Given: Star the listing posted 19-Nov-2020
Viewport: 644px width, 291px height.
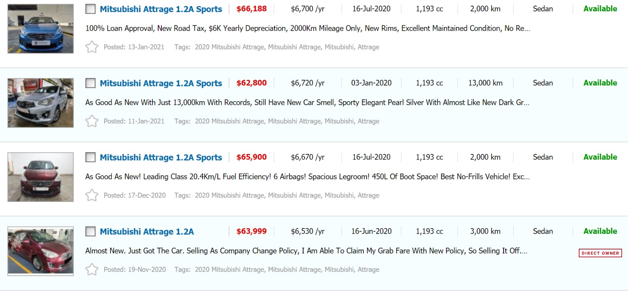Looking at the screenshot, I should point(92,270).
